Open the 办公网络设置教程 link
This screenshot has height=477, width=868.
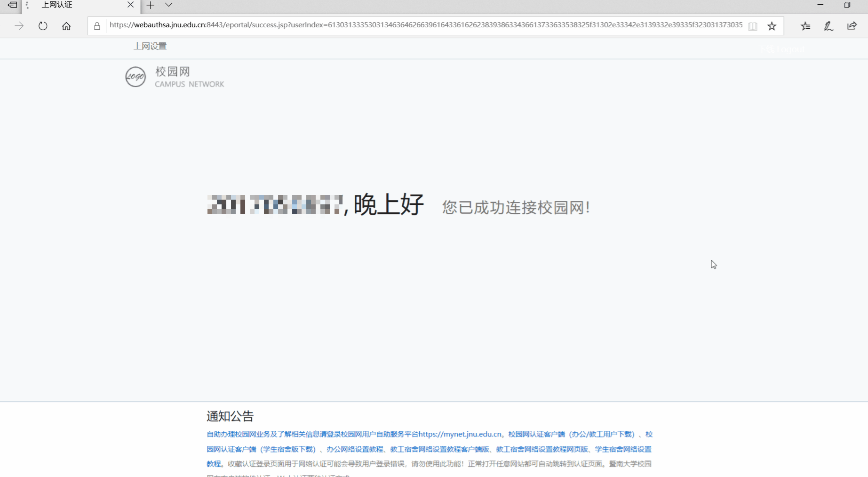(x=355, y=449)
